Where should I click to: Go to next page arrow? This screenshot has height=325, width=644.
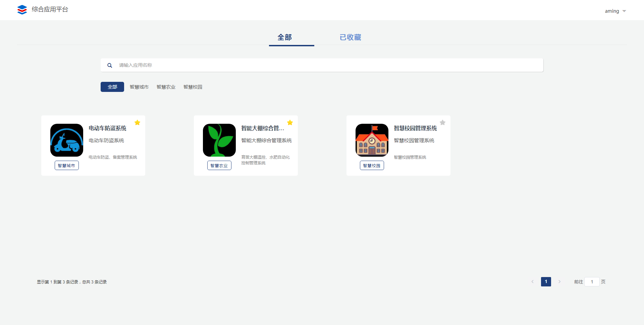pyautogui.click(x=559, y=282)
